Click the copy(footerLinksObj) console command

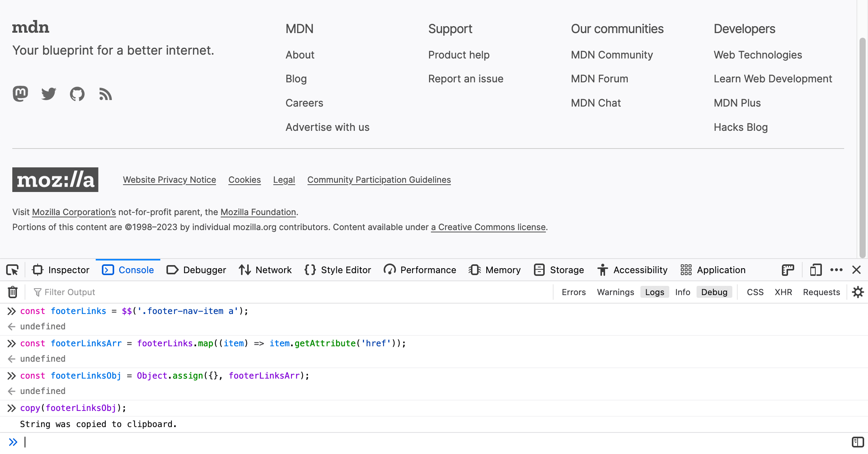(x=73, y=408)
